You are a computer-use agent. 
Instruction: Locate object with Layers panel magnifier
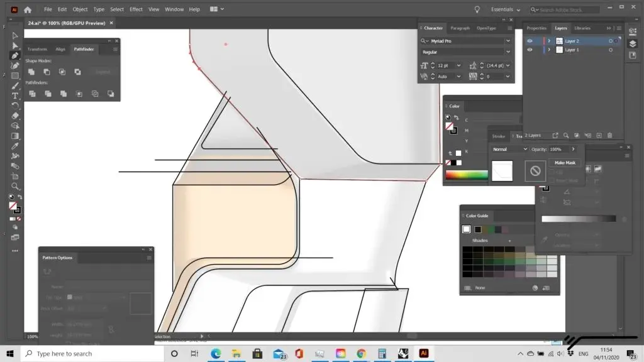(566, 136)
